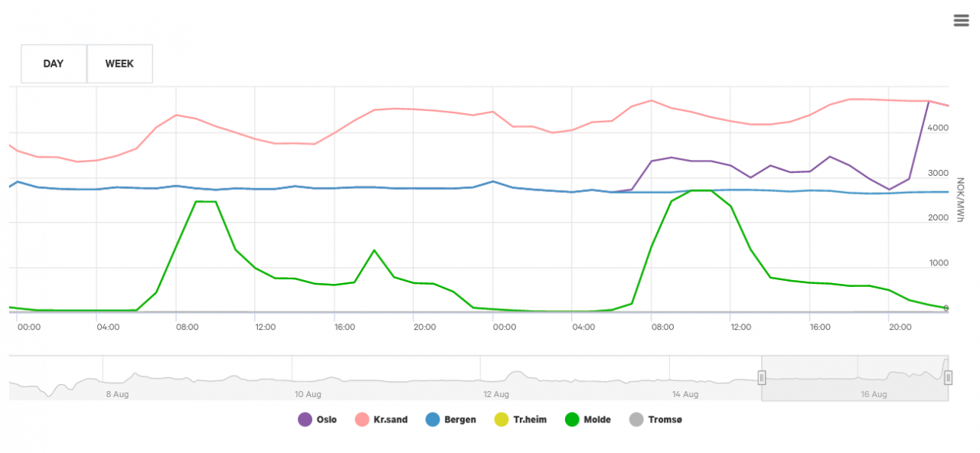Click the purple Oslo legend dot

click(303, 419)
